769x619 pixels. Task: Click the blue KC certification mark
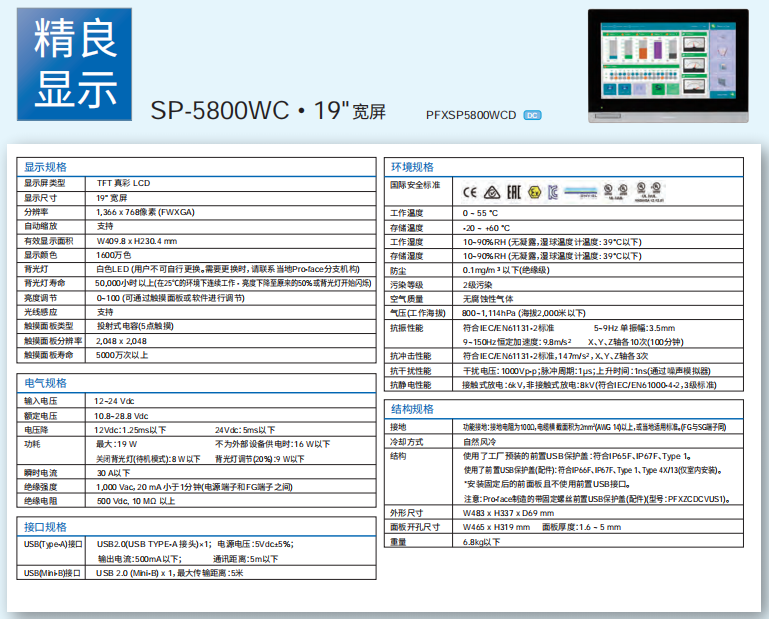point(553,192)
